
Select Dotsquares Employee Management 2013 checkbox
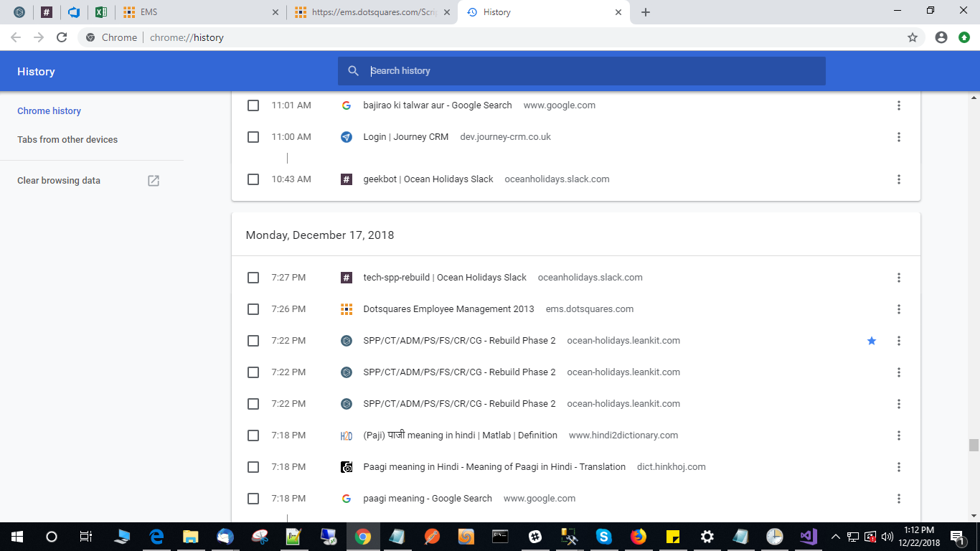253,309
